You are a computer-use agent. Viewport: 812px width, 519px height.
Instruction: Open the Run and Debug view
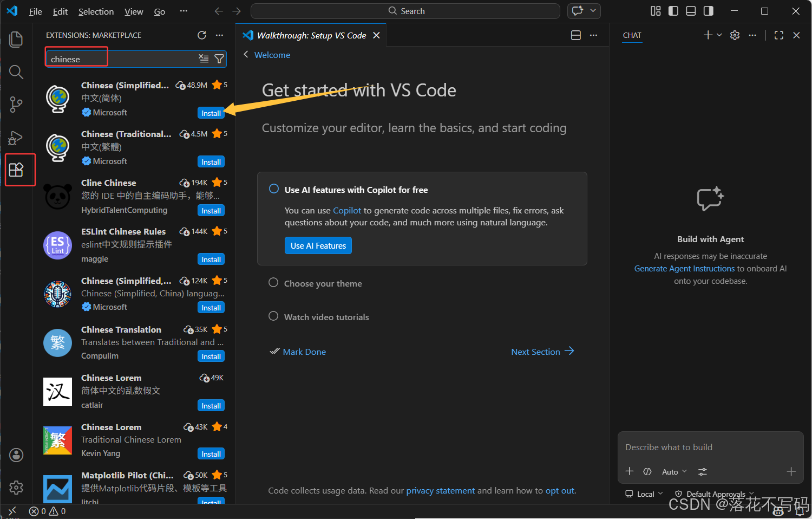[x=16, y=138]
